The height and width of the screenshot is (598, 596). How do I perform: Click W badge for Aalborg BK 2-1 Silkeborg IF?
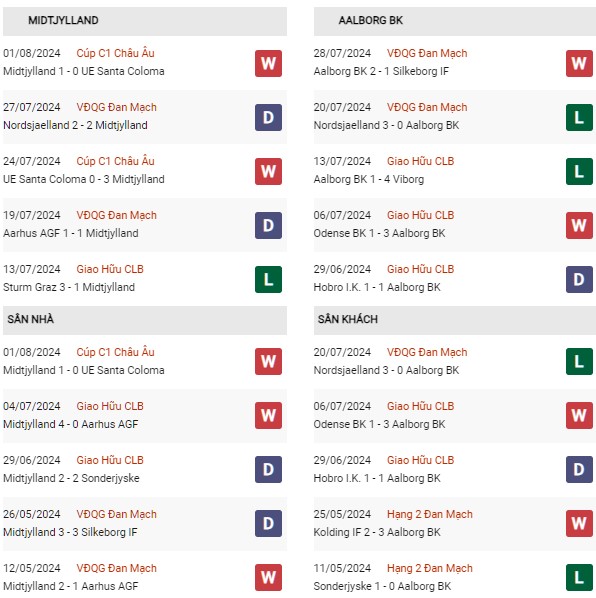coord(579,63)
